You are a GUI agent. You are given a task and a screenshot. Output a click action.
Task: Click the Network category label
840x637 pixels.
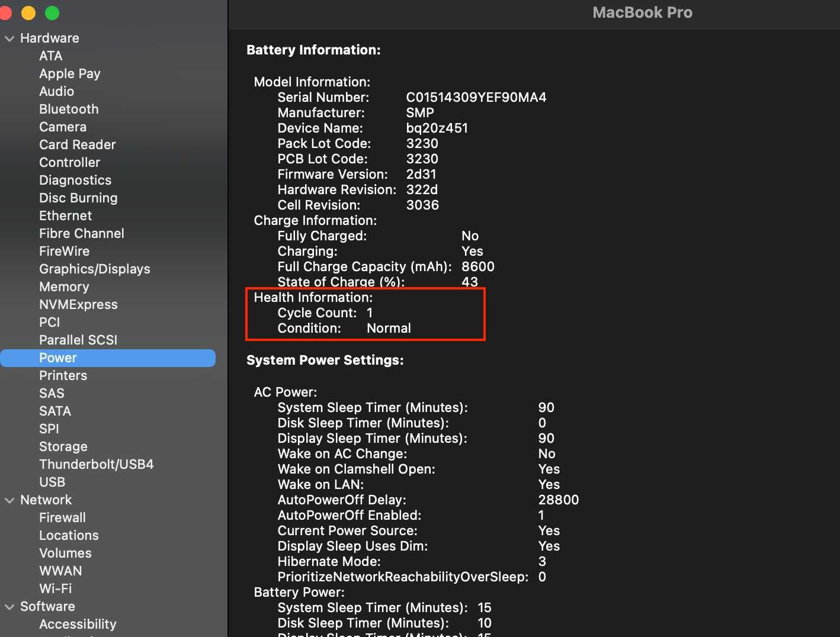[46, 500]
